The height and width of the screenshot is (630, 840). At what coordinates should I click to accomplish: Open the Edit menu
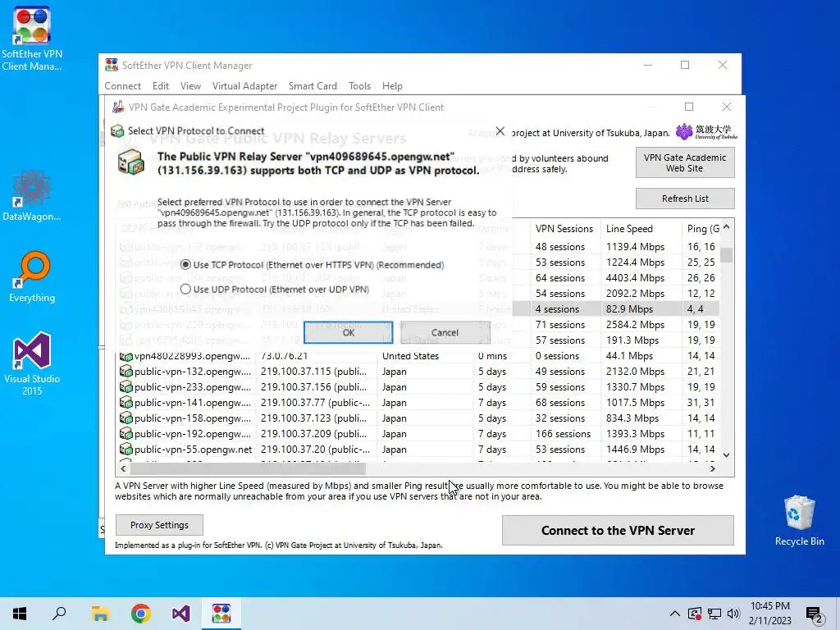tap(160, 85)
